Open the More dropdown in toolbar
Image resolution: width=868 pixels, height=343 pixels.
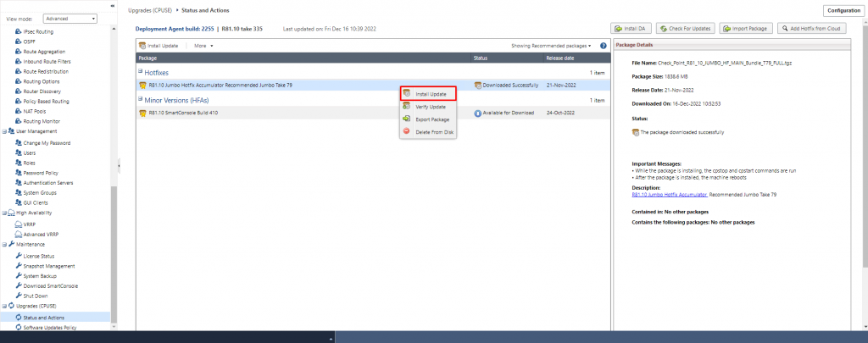(203, 46)
